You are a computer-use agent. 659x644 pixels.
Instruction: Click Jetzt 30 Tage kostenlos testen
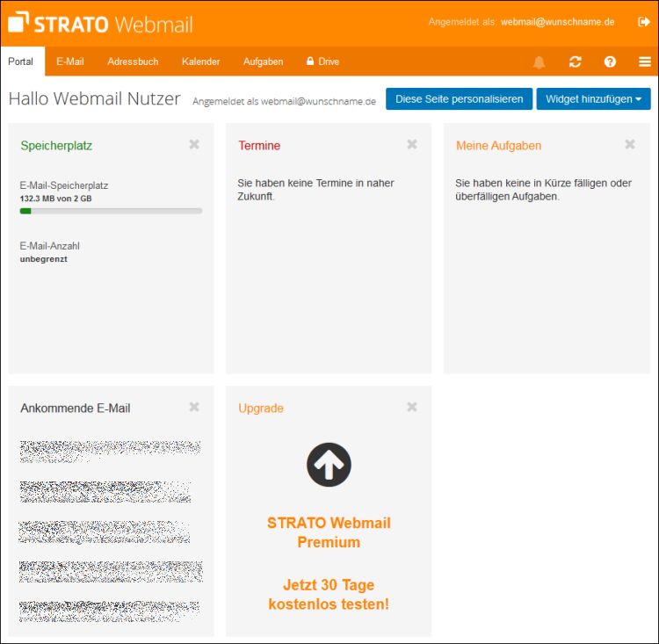tap(329, 594)
